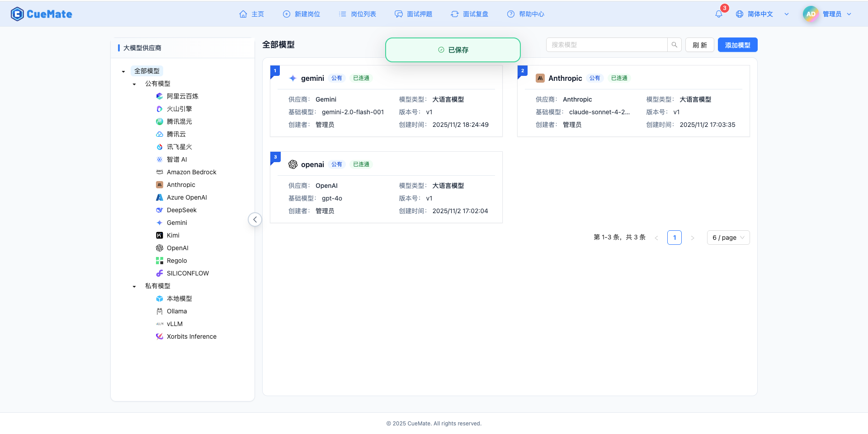Click the search magnifier in model search box

coord(675,45)
